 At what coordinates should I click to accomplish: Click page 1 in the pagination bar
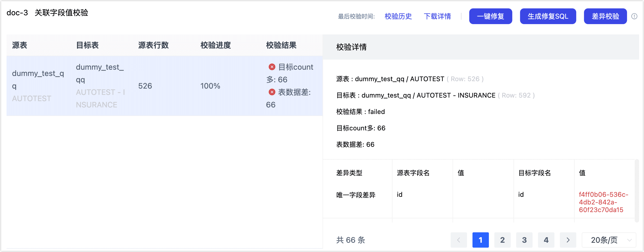[480, 240]
